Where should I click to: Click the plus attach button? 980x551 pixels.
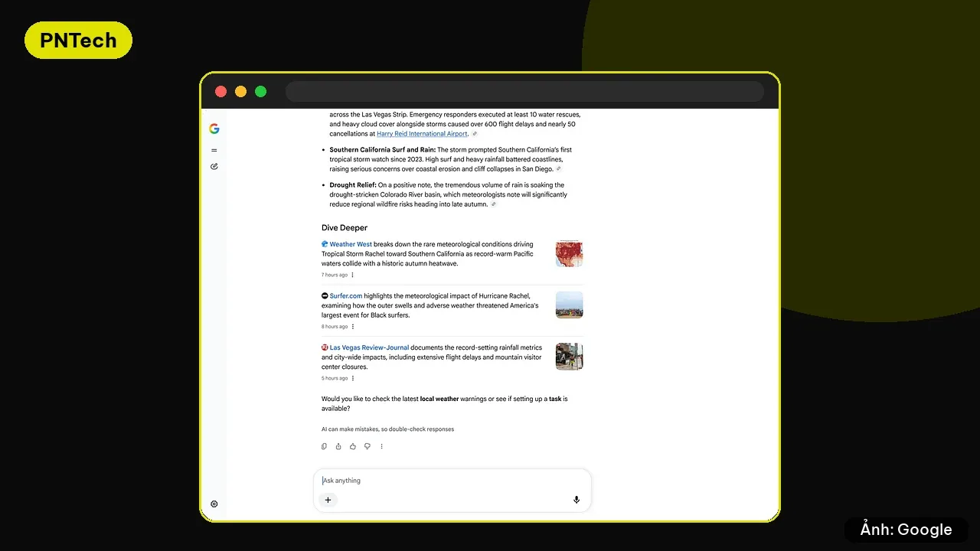click(x=328, y=500)
